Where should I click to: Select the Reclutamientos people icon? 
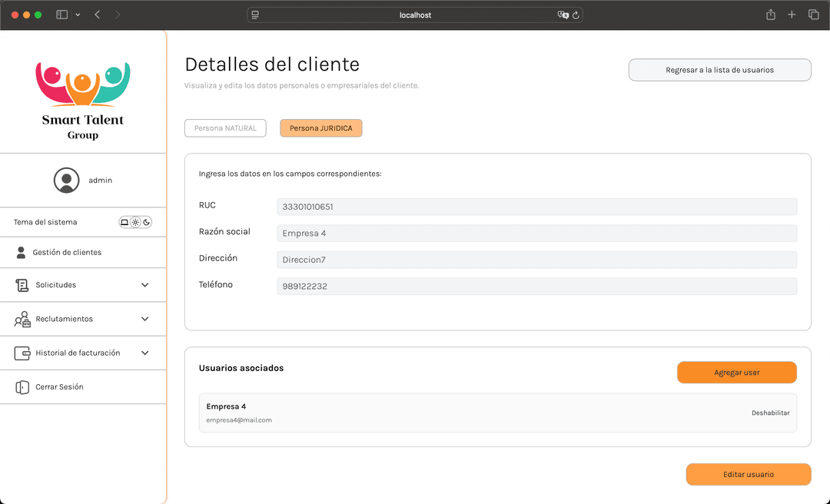click(22, 319)
